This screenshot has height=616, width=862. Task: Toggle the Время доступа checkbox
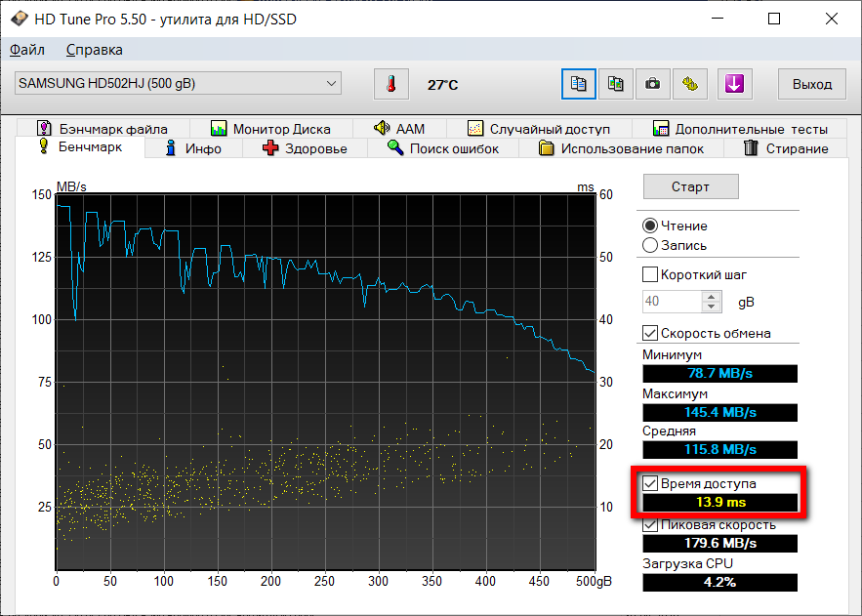(650, 483)
